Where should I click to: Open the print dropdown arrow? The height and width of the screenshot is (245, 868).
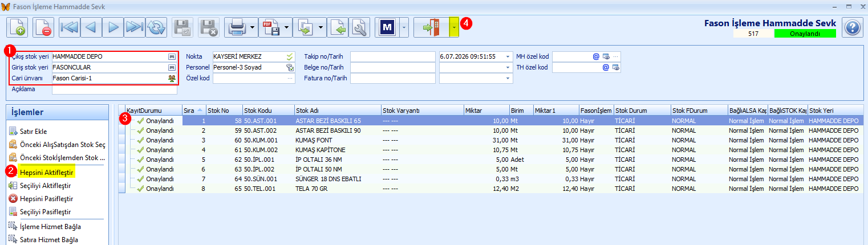(x=252, y=27)
